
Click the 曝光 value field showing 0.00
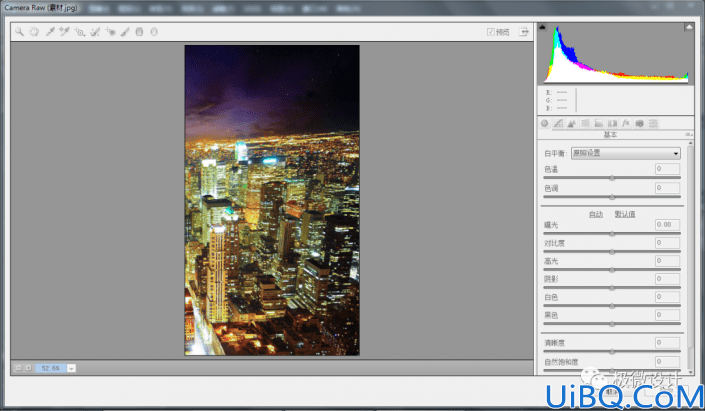[x=667, y=225]
